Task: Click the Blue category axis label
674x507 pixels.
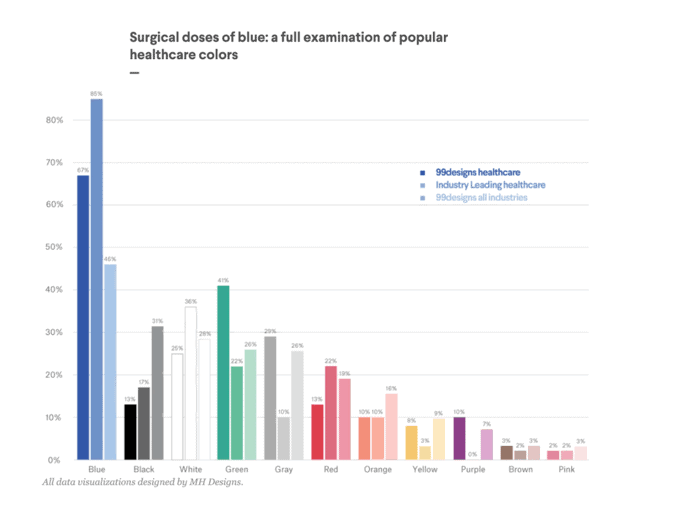Action: 97,469
